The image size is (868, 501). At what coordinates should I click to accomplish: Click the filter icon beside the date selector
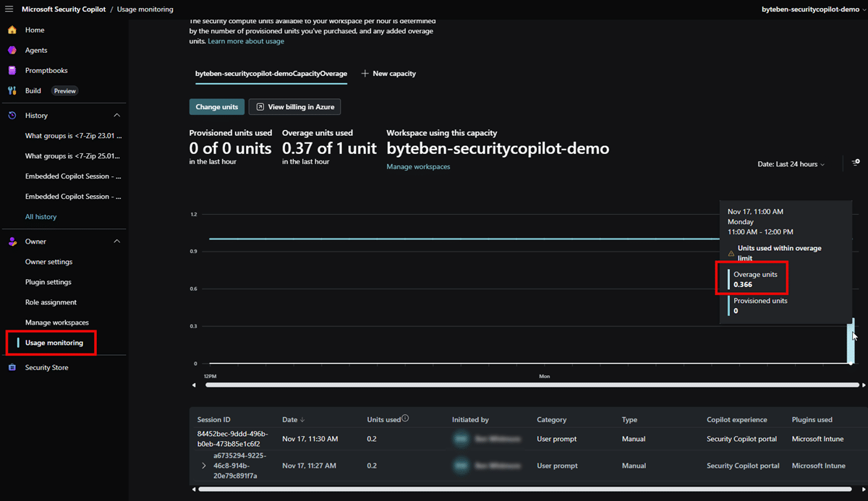[856, 163]
